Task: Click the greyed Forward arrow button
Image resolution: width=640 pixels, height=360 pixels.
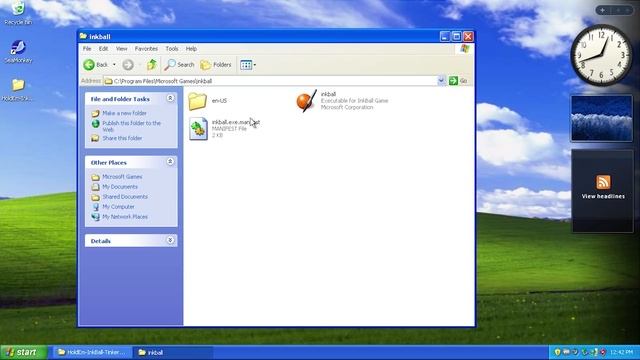Action: (x=128, y=64)
